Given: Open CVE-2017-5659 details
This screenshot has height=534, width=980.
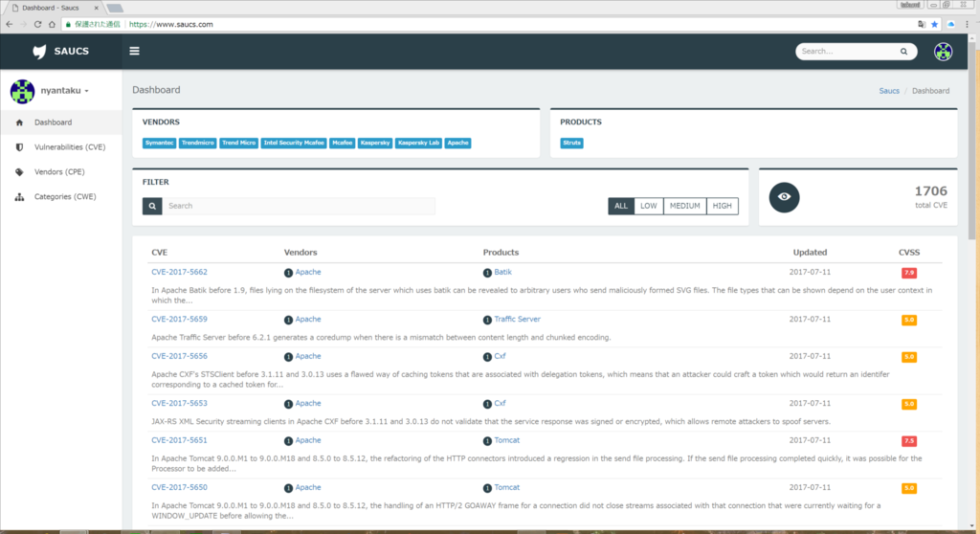Looking at the screenshot, I should [179, 319].
